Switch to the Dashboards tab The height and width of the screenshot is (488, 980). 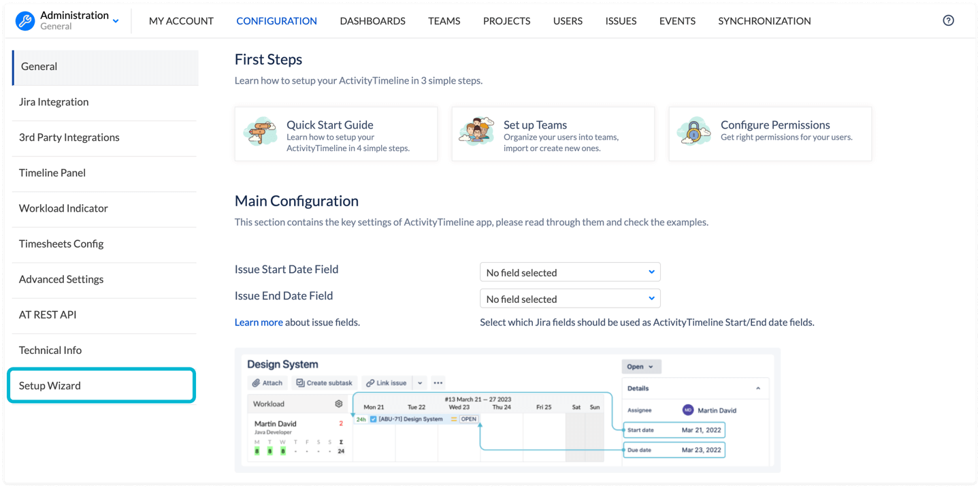[372, 21]
